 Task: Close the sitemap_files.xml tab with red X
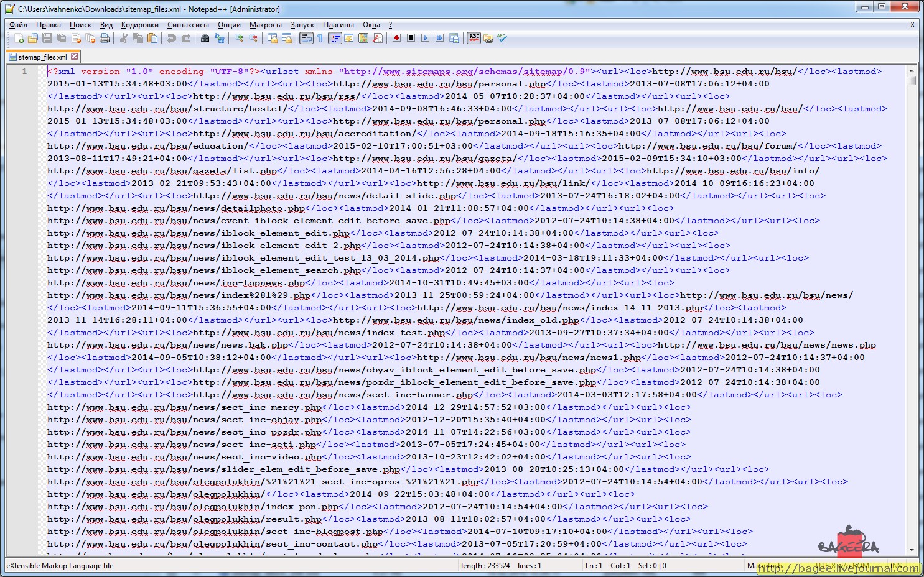[x=75, y=57]
